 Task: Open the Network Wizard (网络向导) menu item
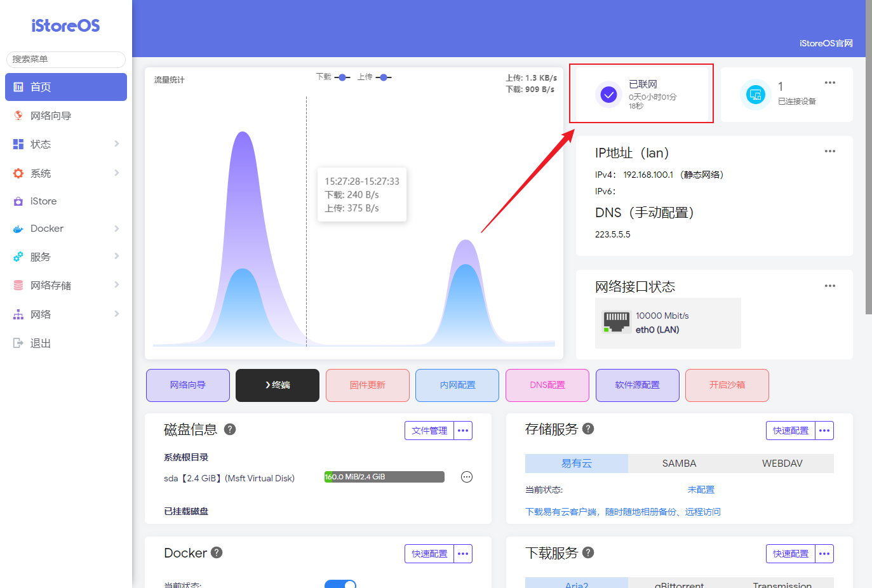coord(66,116)
